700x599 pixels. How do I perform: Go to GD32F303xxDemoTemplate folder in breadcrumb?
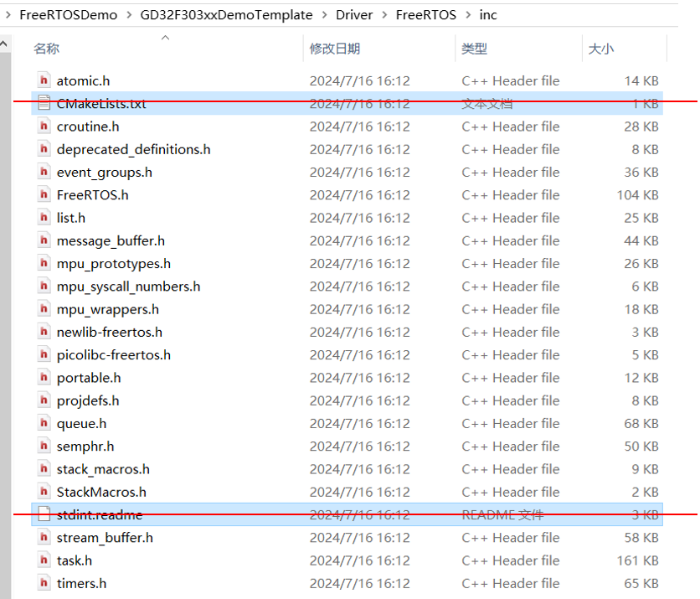tap(226, 15)
